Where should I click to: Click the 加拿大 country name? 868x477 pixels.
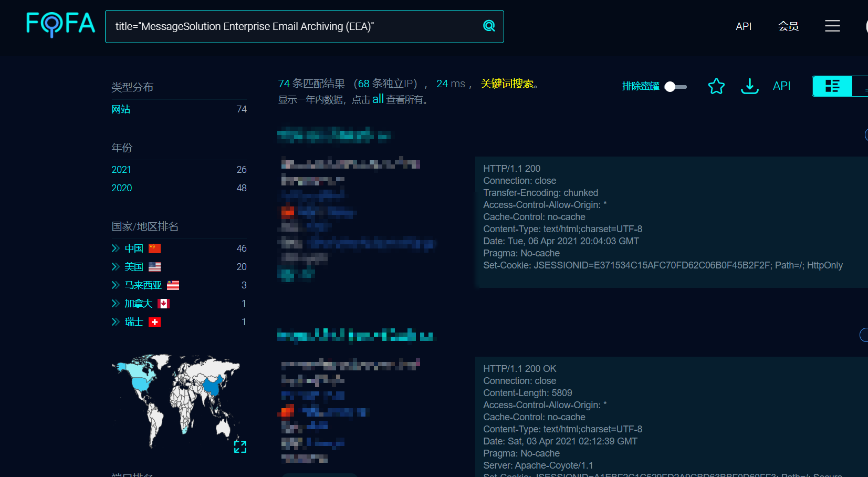click(x=139, y=304)
